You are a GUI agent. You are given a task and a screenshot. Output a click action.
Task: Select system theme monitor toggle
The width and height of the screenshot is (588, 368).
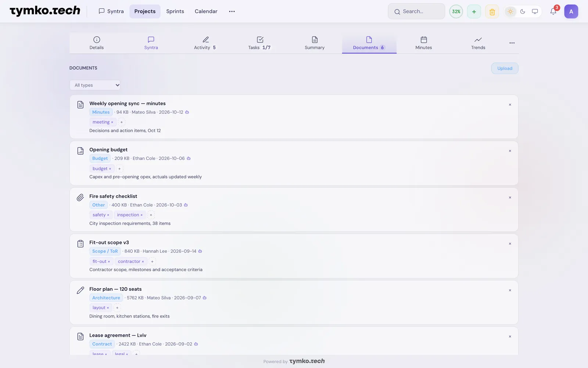535,11
